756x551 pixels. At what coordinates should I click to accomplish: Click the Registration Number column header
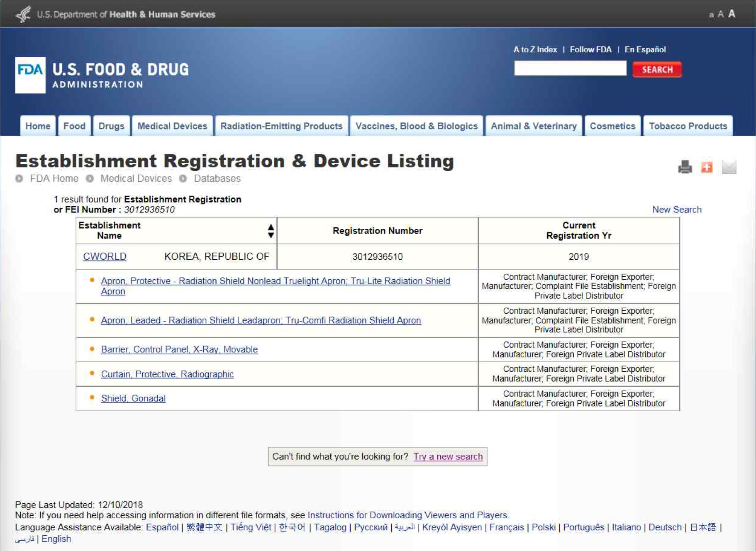(378, 231)
